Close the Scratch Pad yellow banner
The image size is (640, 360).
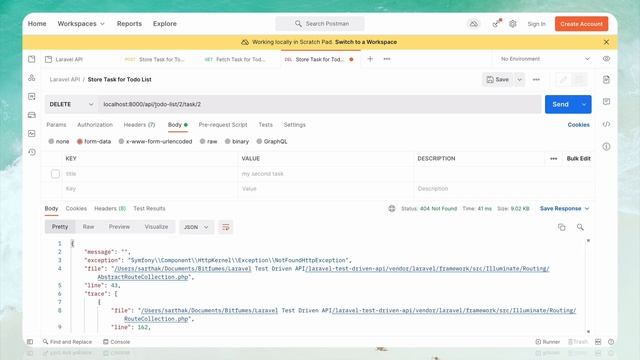pyautogui.click(x=607, y=42)
